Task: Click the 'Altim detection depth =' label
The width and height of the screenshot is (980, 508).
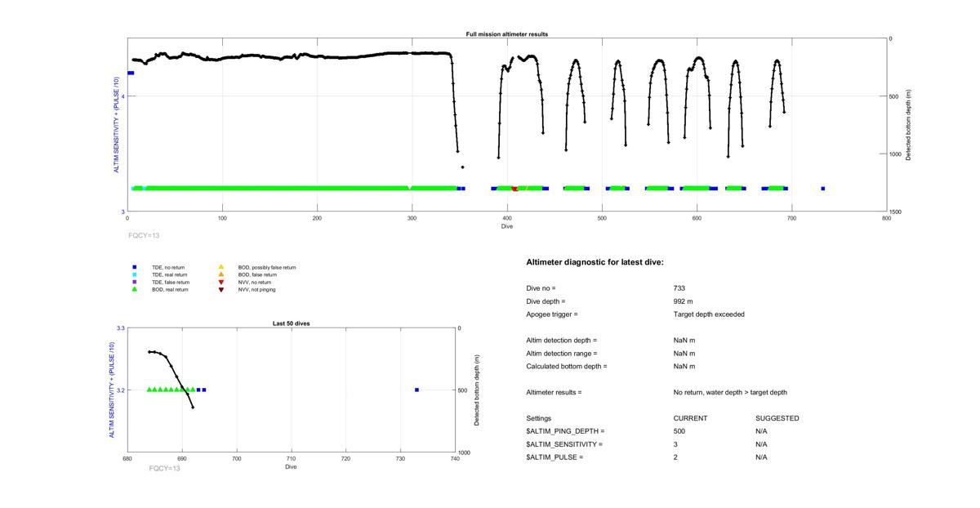Action: 562,341
